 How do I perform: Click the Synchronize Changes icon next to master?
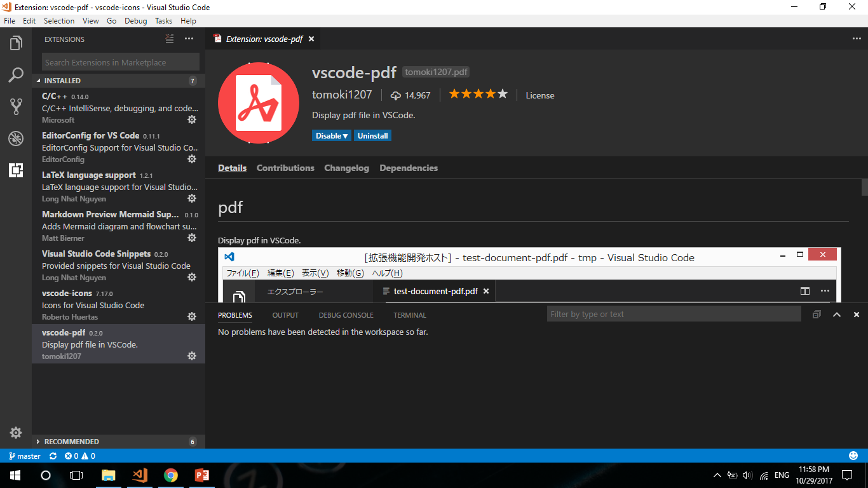click(52, 456)
